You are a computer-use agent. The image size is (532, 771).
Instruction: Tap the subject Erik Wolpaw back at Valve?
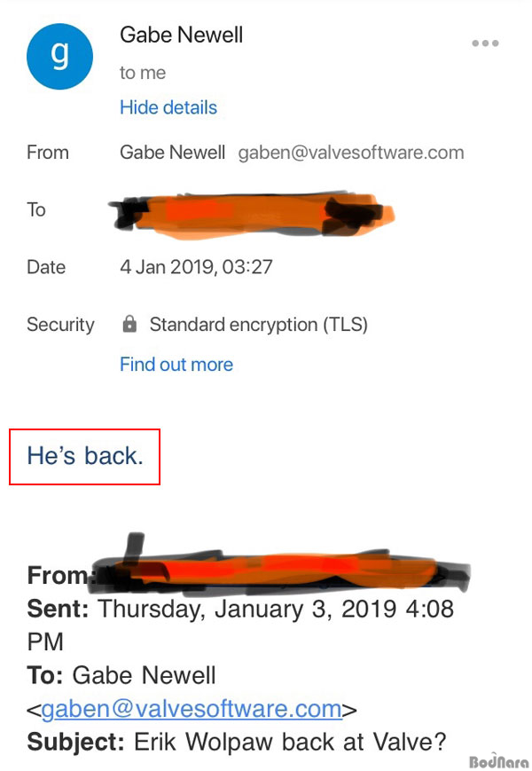[x=236, y=742]
